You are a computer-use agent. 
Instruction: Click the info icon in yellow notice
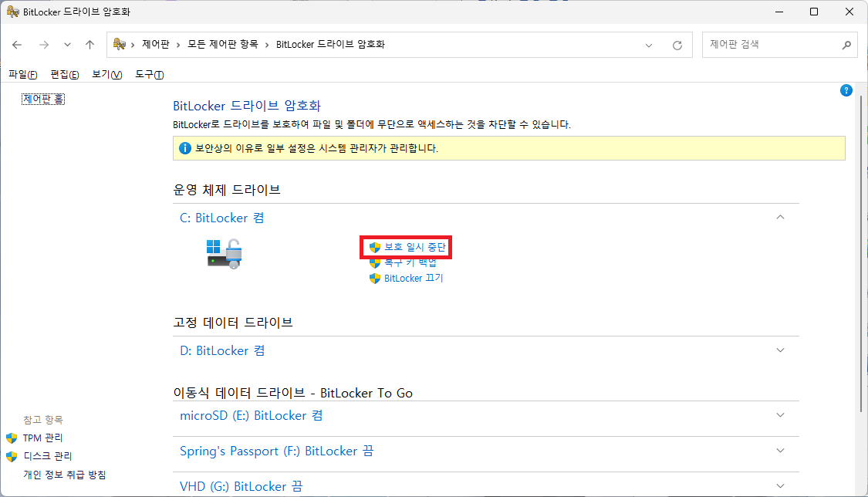coord(185,148)
